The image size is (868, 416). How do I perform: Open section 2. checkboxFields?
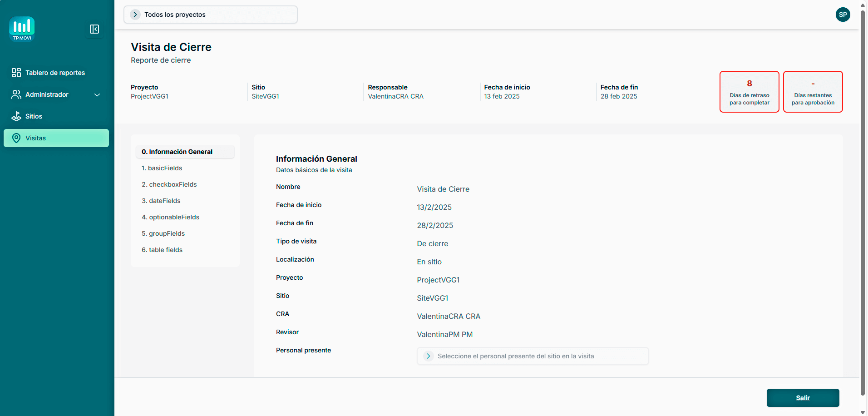(169, 184)
